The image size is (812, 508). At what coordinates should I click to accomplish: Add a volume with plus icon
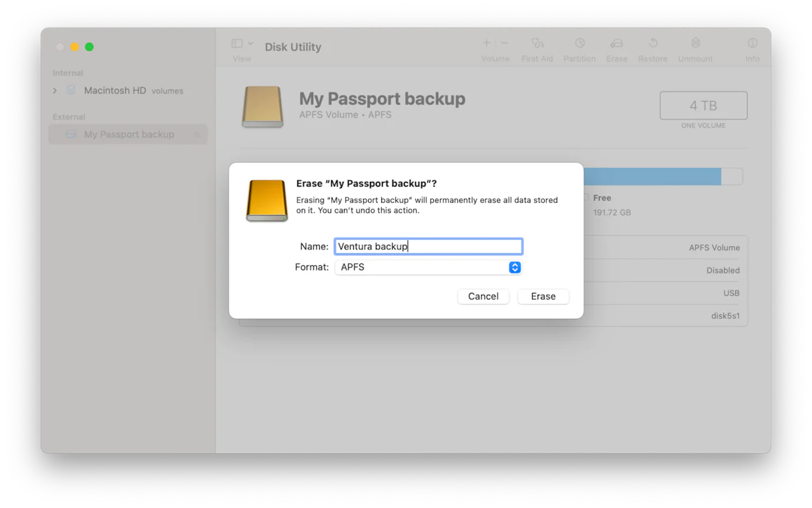pos(487,43)
